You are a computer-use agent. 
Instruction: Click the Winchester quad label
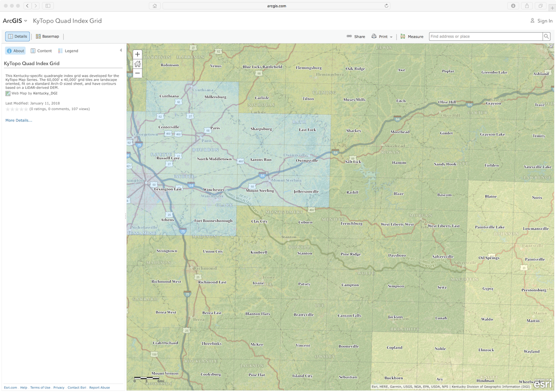point(214,190)
